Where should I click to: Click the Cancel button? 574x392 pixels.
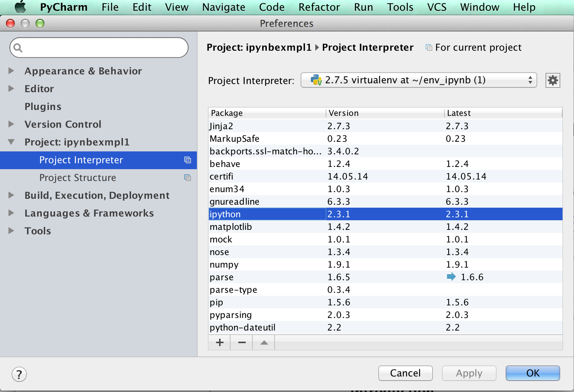tap(405, 373)
